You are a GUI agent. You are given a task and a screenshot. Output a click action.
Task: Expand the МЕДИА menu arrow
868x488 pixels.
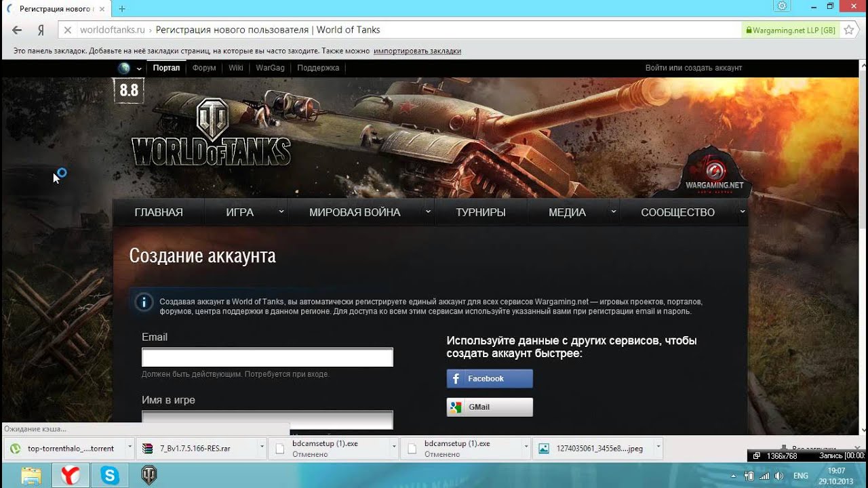(x=614, y=211)
